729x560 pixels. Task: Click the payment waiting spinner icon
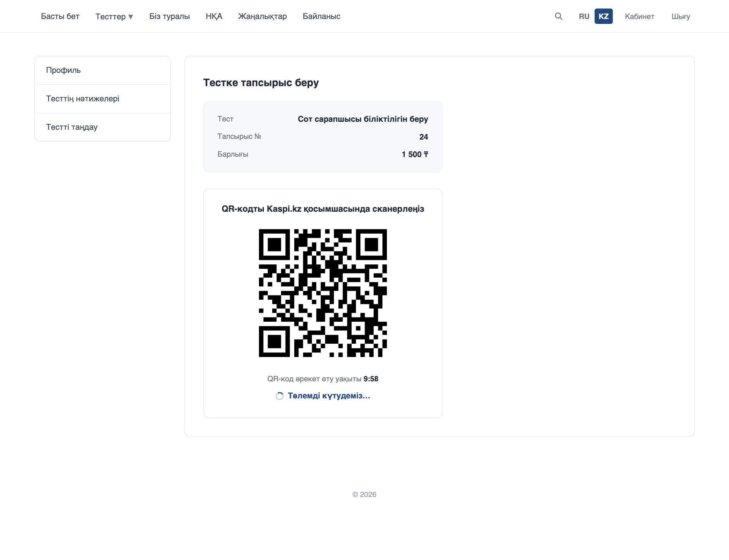279,396
